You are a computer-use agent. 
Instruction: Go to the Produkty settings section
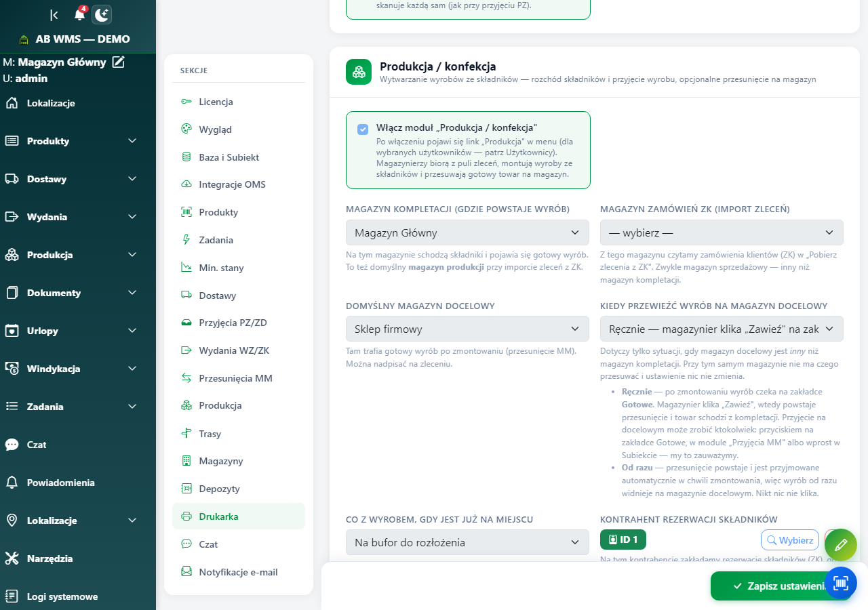tap(239, 212)
